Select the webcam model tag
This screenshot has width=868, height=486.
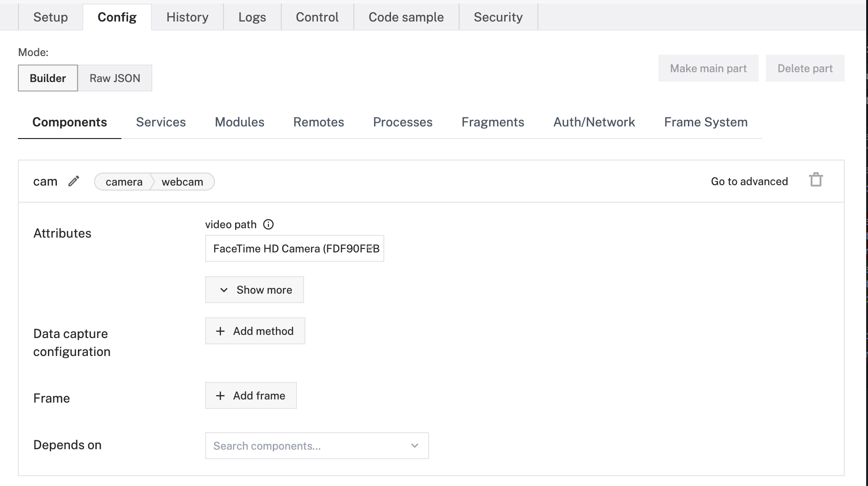(182, 182)
